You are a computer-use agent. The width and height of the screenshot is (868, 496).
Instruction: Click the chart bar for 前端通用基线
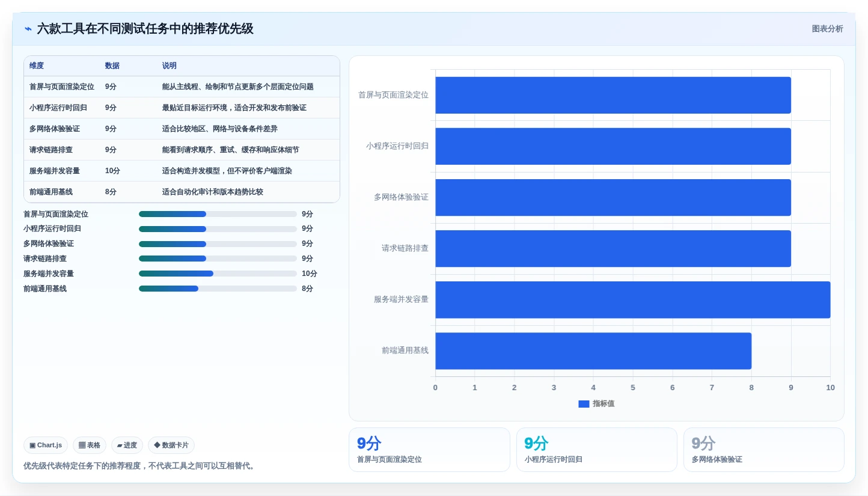(593, 351)
